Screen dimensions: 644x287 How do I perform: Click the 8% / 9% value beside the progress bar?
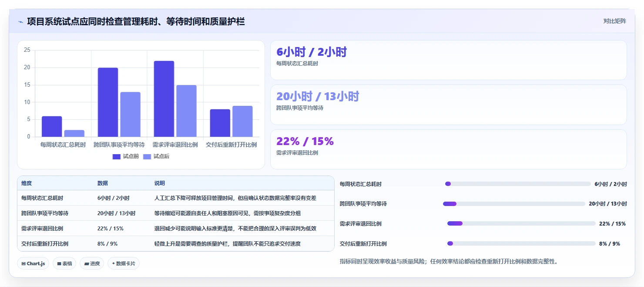click(x=610, y=244)
